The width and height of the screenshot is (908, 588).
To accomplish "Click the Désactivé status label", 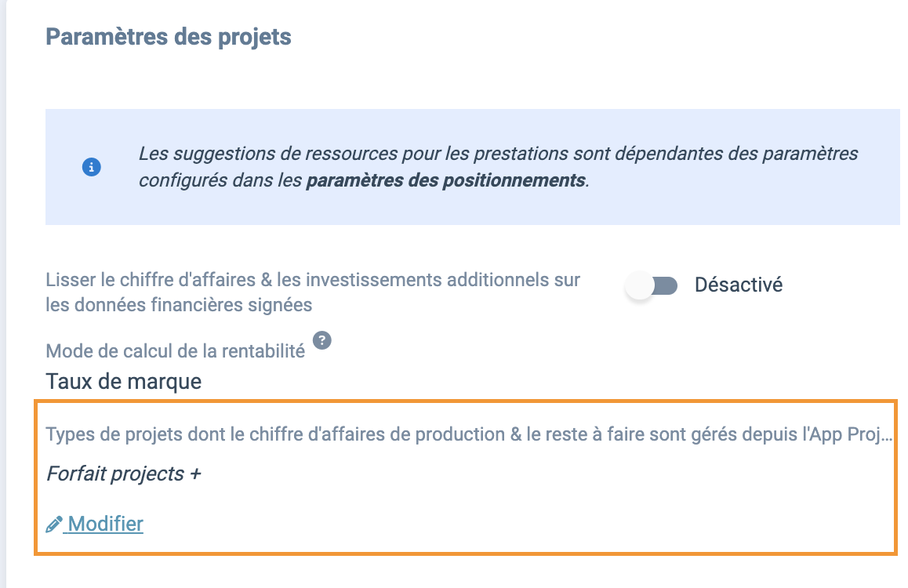I will pos(739,285).
